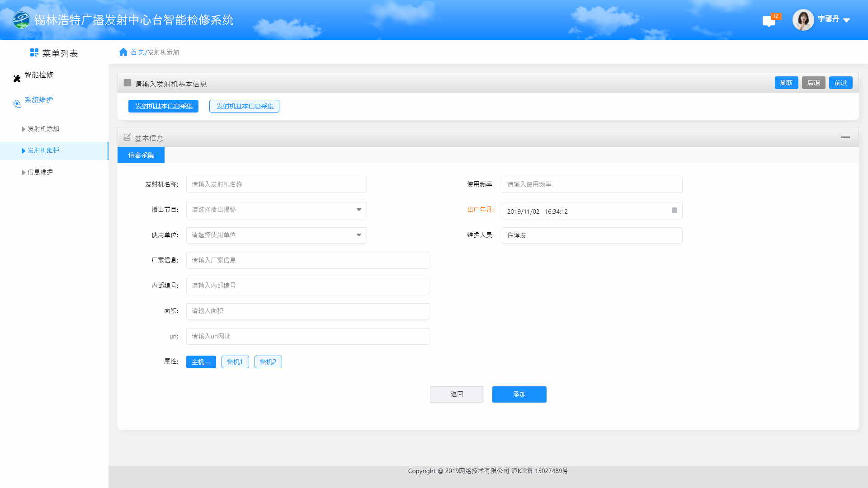Image resolution: width=868 pixels, height=488 pixels.
Task: Click the 添加 submit button
Action: [x=519, y=394]
